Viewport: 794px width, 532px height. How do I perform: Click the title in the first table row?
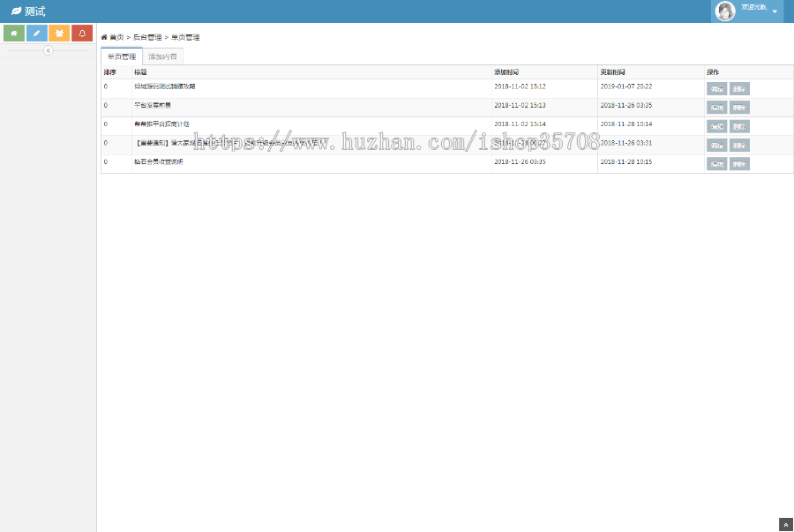[165, 86]
